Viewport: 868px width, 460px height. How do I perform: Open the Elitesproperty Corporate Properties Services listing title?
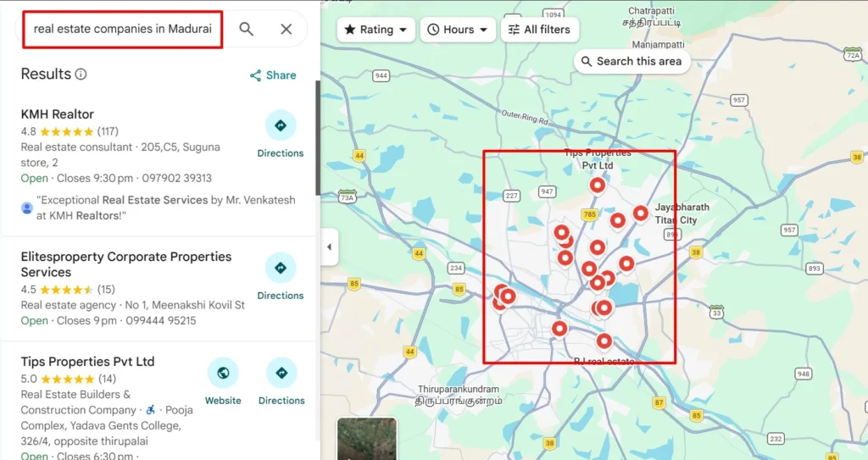pos(126,264)
